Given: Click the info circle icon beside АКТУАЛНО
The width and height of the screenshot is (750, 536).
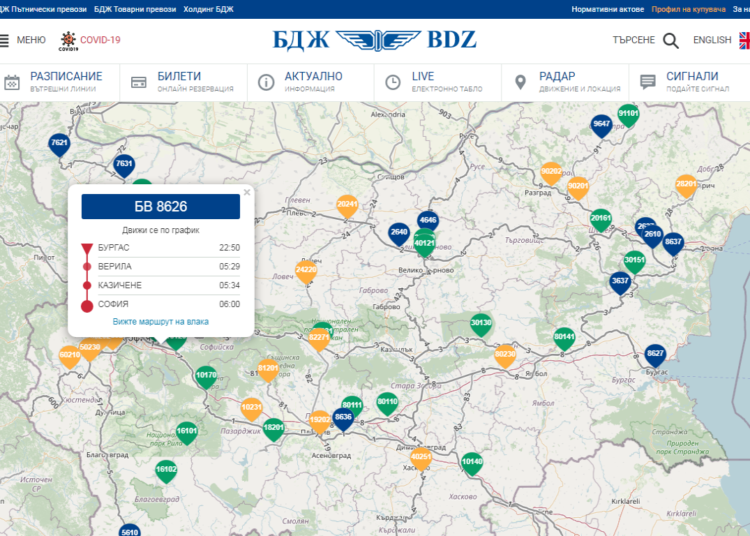Looking at the screenshot, I should (x=266, y=82).
